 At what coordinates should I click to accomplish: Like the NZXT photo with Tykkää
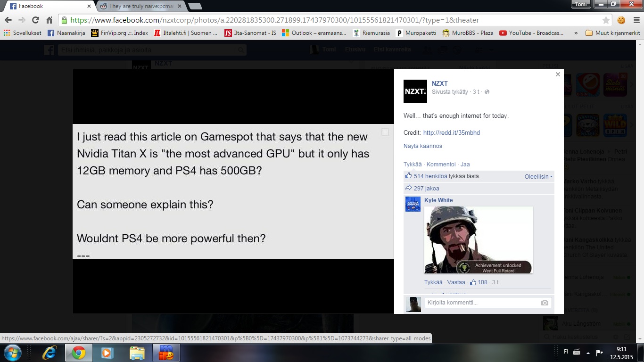click(413, 165)
